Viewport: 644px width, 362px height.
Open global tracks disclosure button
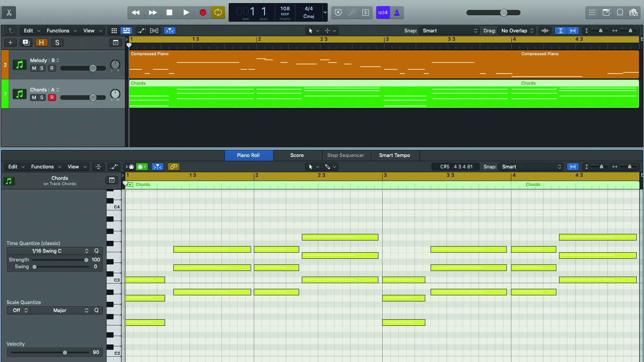pos(115,42)
